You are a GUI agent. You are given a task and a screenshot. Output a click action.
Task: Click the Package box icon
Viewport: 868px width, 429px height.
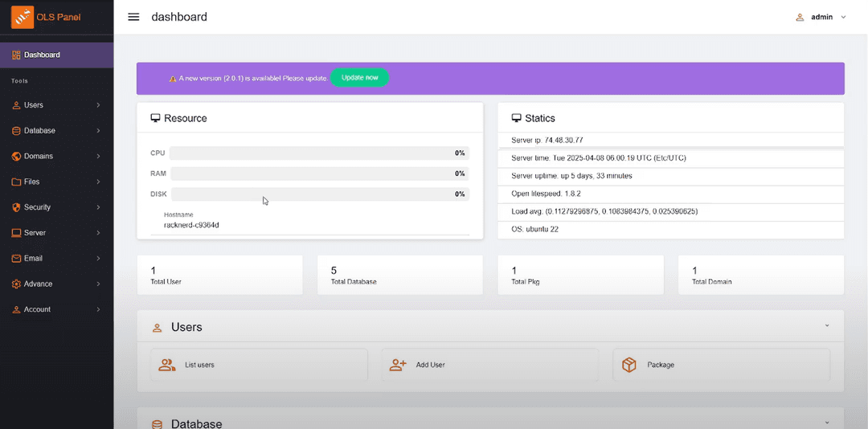pyautogui.click(x=629, y=365)
